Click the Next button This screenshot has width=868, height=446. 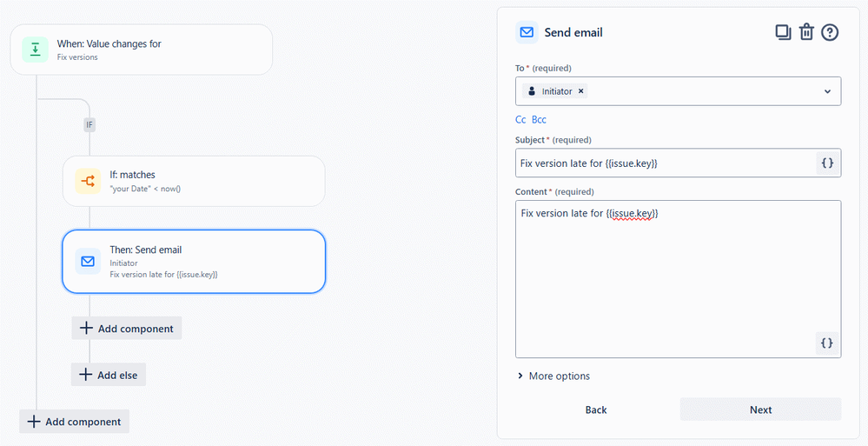point(760,409)
